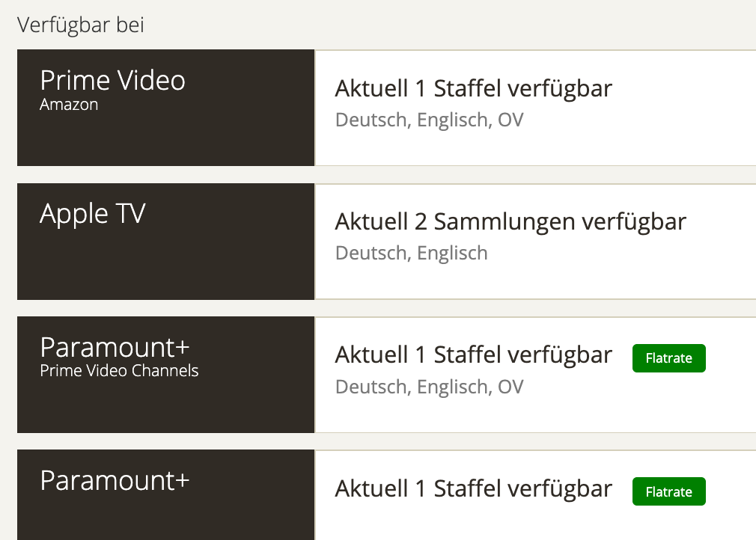Open the bottom standalone Paramount+ heading
The image size is (756, 540).
click(115, 481)
